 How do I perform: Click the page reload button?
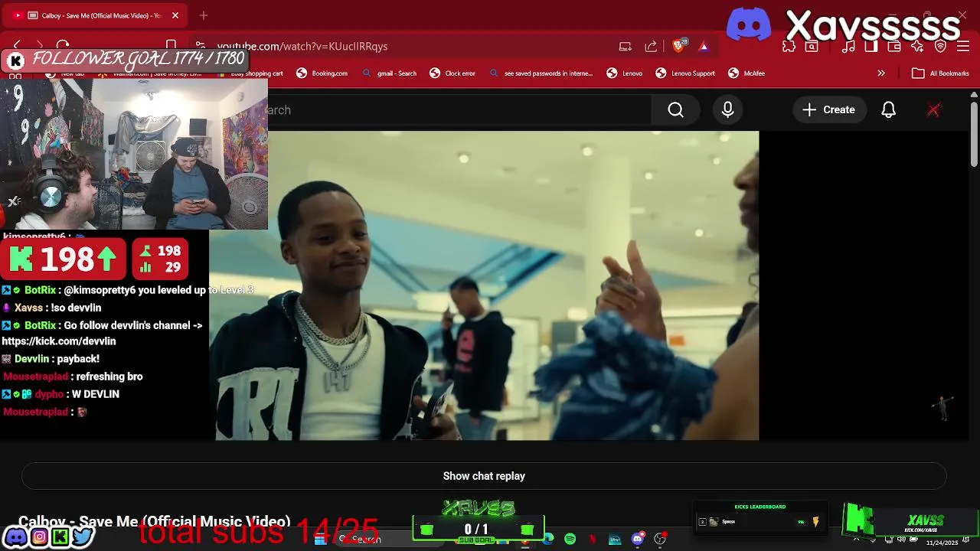[63, 46]
